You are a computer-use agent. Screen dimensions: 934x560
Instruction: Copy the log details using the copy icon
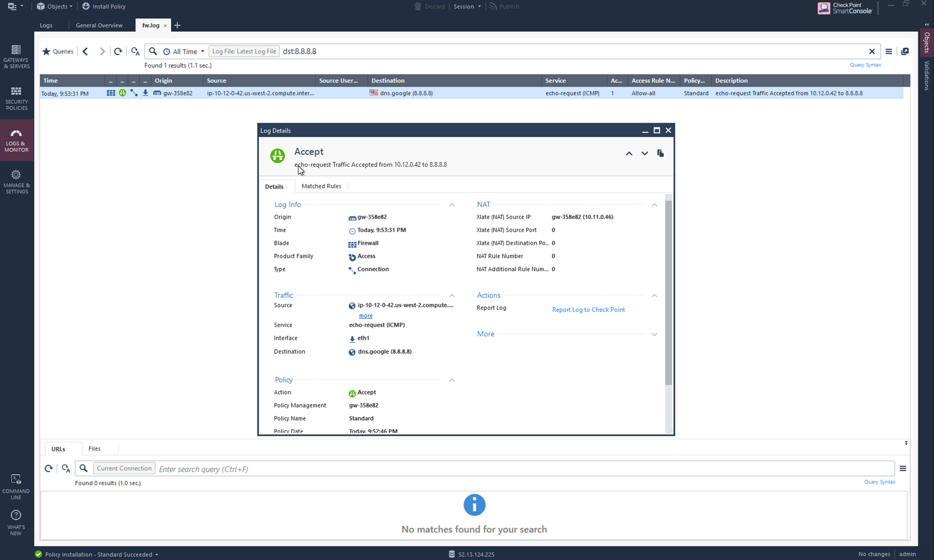click(x=660, y=153)
